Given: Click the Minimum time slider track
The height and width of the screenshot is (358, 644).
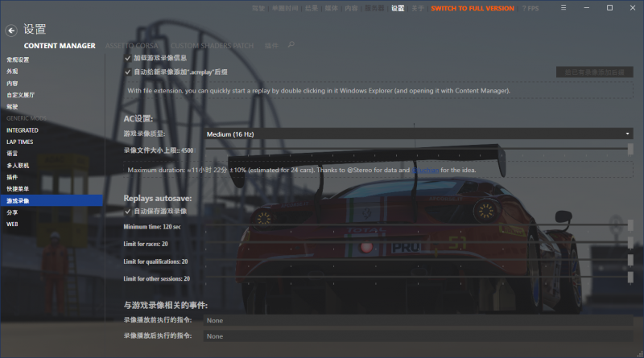Looking at the screenshot, I should pyautogui.click(x=419, y=225).
